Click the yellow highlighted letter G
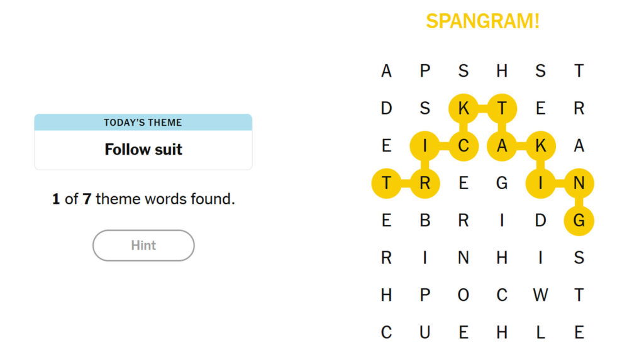The height and width of the screenshot is (362, 644). 579,221
